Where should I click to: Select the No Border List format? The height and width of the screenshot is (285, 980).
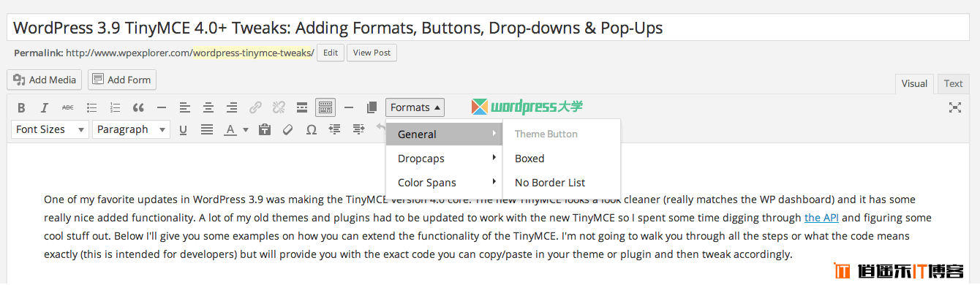tap(562, 183)
